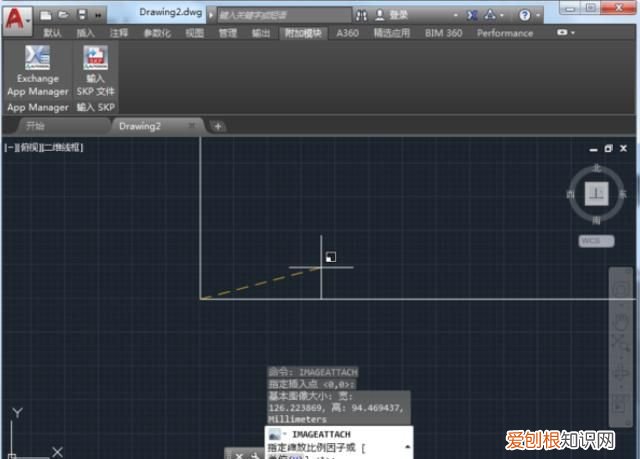Click the binoculars search icon
This screenshot has height=459, width=640.
tap(361, 16)
